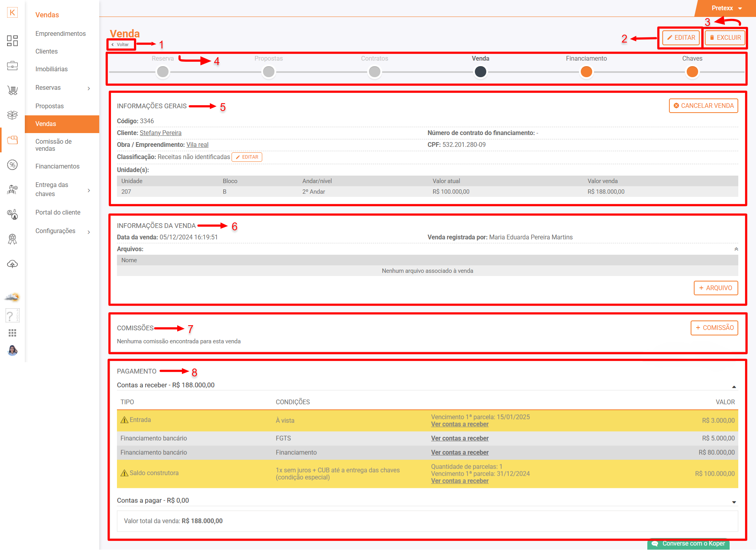Screen dimensions: 756x550
Task: Collapse the Contas a receber section
Action: [734, 387]
